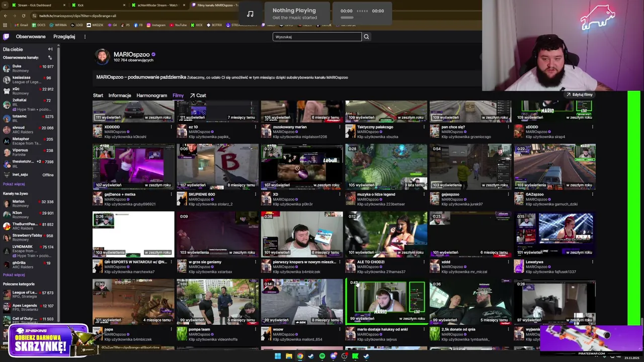
Task: Open the Chrome tab search dropdown
Action: pyautogui.click(x=6, y=5)
